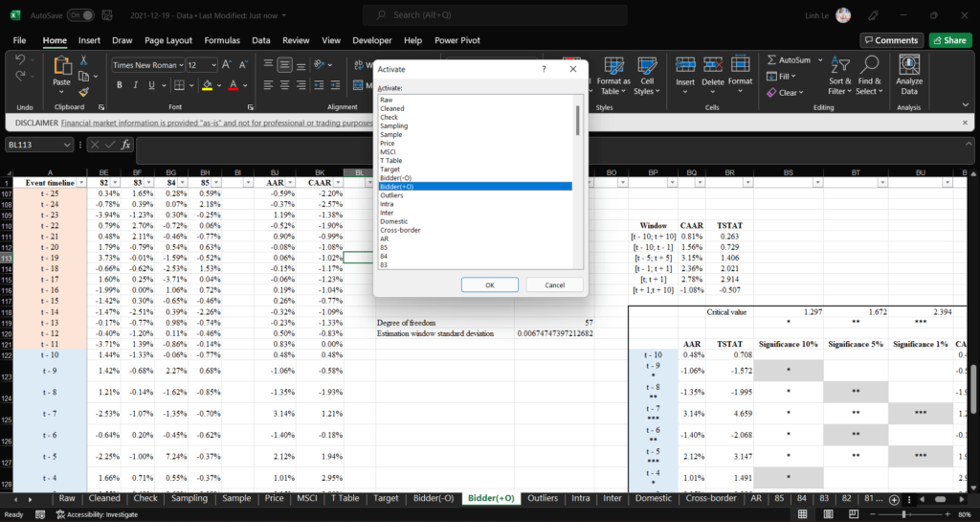
Task: Add a new sheet with the plus icon
Action: coord(895,500)
